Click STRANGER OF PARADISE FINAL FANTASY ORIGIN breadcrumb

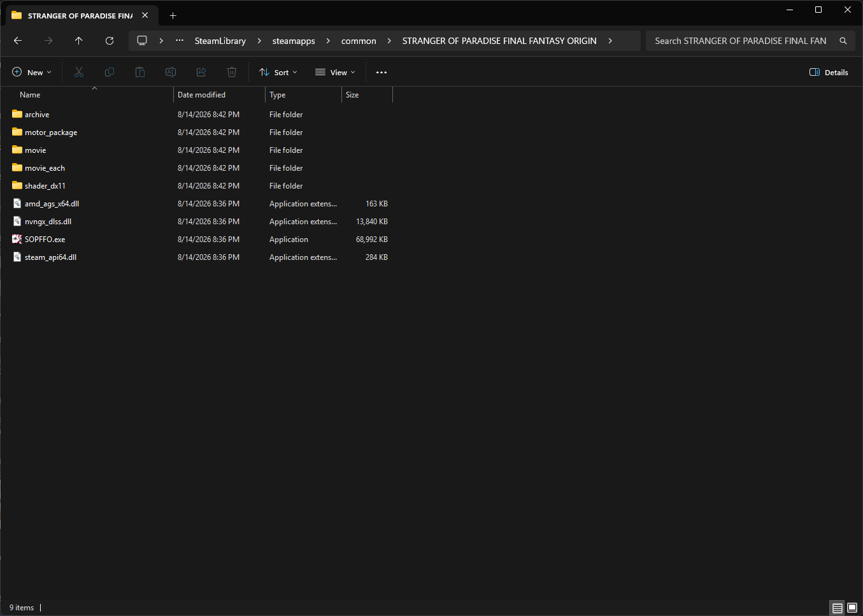tap(499, 41)
